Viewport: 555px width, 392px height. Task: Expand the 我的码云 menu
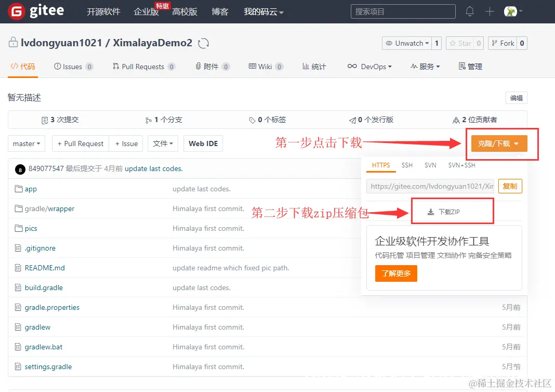(x=263, y=11)
